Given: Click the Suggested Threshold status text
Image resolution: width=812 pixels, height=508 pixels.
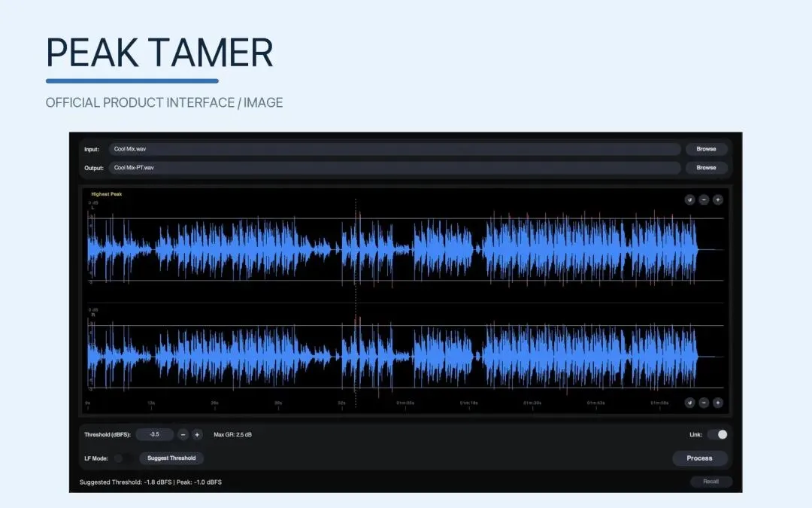Looking at the screenshot, I should (x=150, y=482).
